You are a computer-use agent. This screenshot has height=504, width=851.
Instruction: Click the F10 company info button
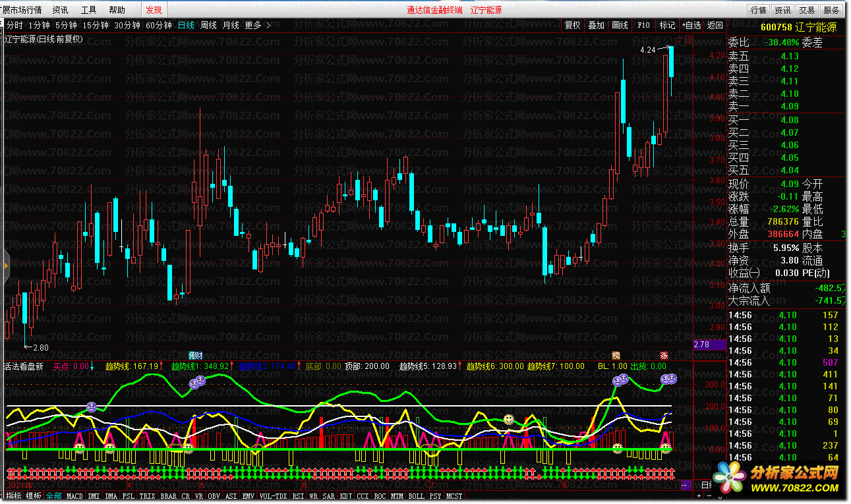coord(643,26)
